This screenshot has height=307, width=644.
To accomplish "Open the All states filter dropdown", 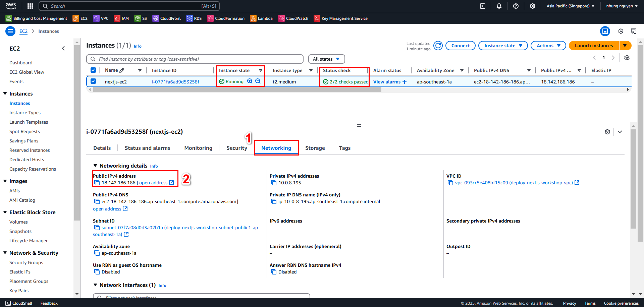I will click(x=326, y=59).
